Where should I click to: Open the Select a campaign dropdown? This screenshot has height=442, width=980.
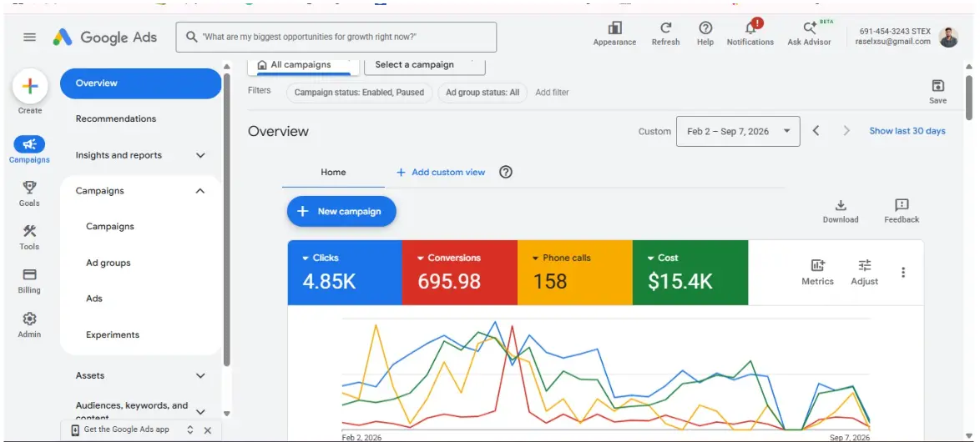click(425, 65)
